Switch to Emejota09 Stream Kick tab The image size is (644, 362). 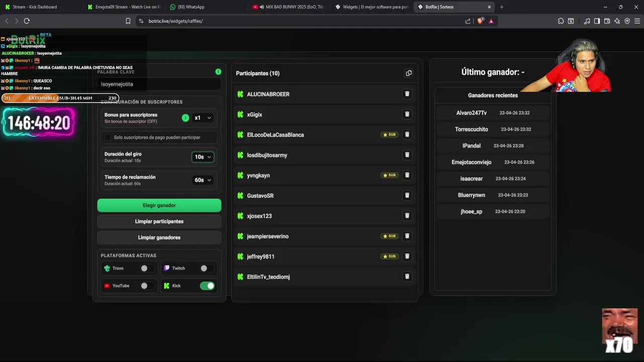(x=124, y=7)
